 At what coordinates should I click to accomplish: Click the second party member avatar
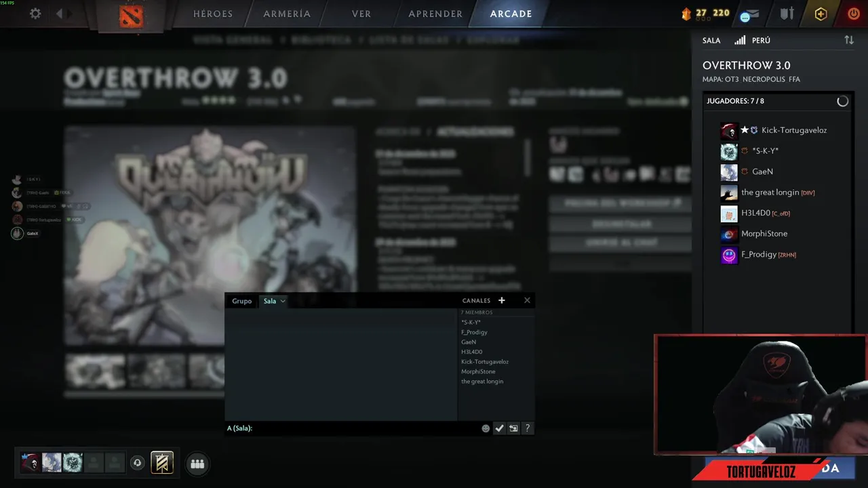(52, 463)
